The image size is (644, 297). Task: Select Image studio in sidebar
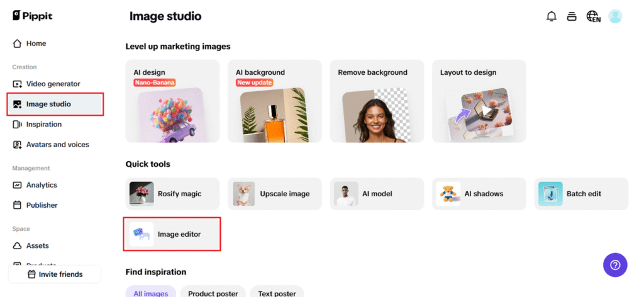[x=48, y=104]
